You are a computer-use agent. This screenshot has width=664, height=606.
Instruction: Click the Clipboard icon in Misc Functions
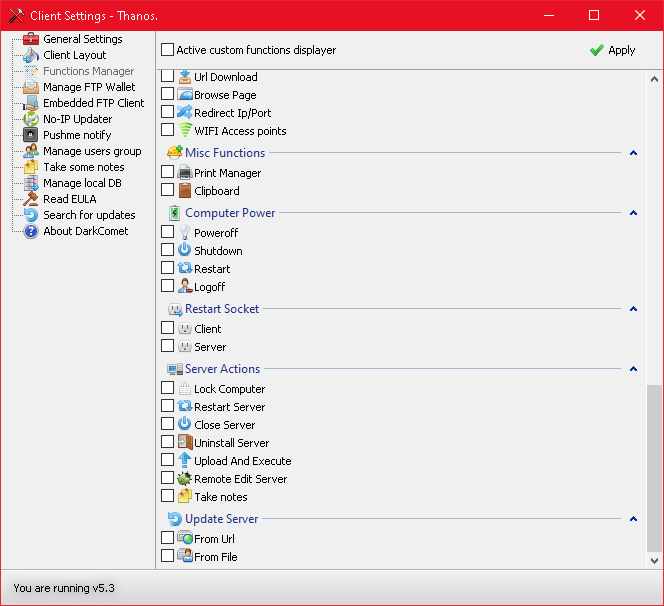tap(185, 191)
